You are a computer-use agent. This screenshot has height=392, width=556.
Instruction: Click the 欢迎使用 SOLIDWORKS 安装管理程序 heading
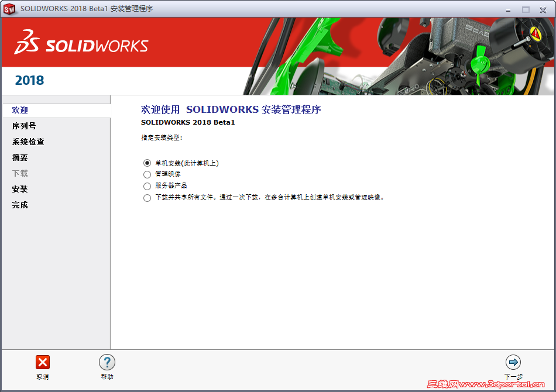231,109
